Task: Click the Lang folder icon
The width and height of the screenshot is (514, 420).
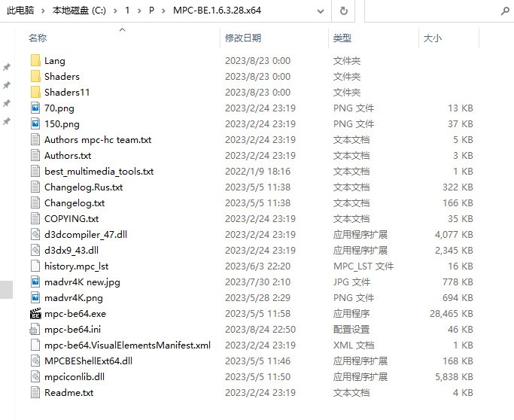Action: (35, 61)
